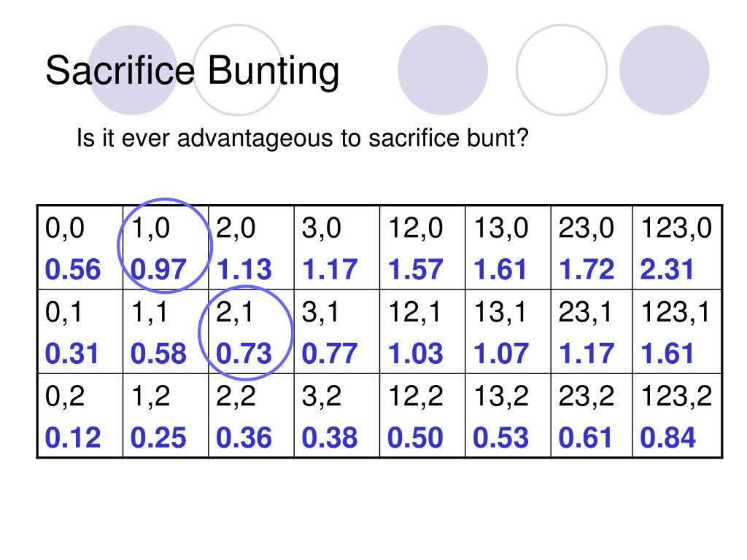Click the 23,1 cell showing 1.17

click(592, 332)
